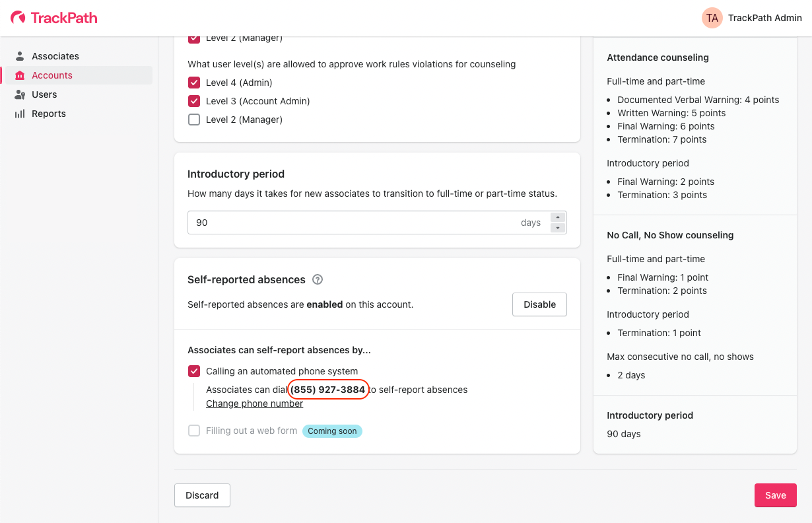
Task: Uncheck Level 4 (Admin) for work rules violations
Action: click(194, 83)
